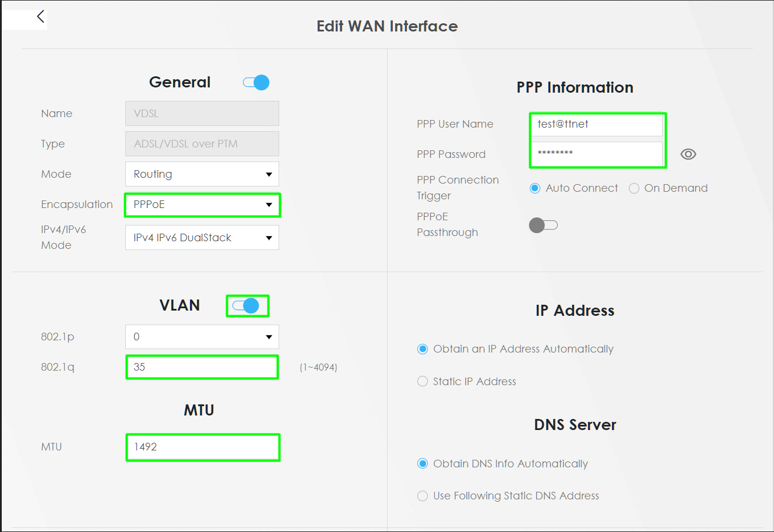Disable the VLAN toggle switch

(x=245, y=306)
